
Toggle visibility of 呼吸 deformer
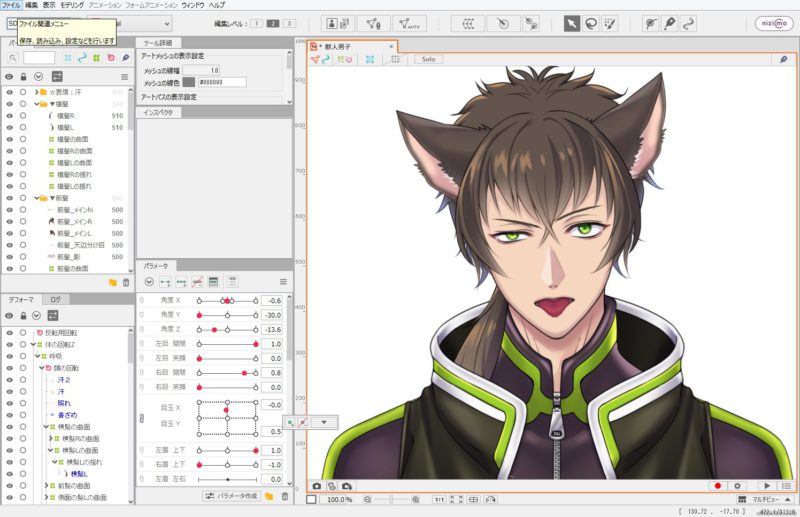(x=9, y=356)
